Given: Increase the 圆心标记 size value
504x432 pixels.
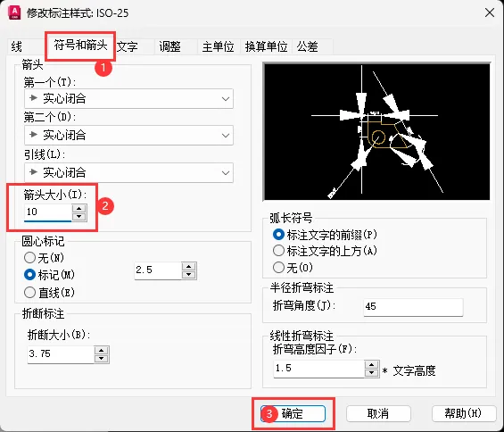Looking at the screenshot, I should coord(189,267).
